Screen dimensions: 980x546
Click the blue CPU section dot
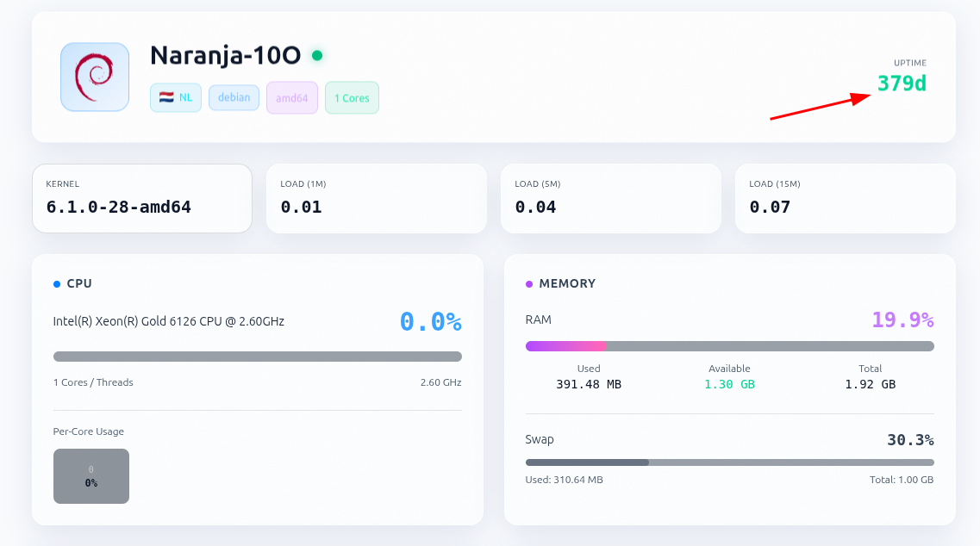tap(57, 284)
